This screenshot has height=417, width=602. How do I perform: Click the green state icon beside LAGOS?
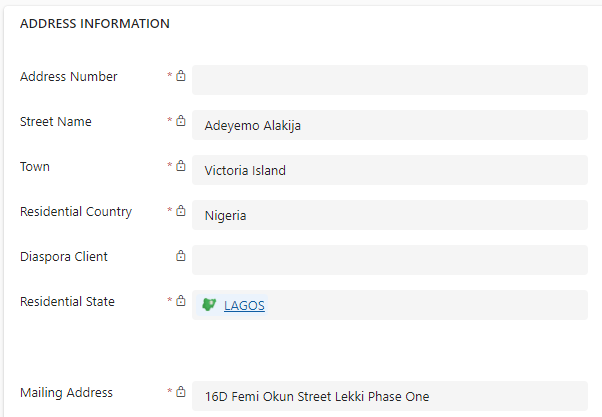pyautogui.click(x=209, y=305)
